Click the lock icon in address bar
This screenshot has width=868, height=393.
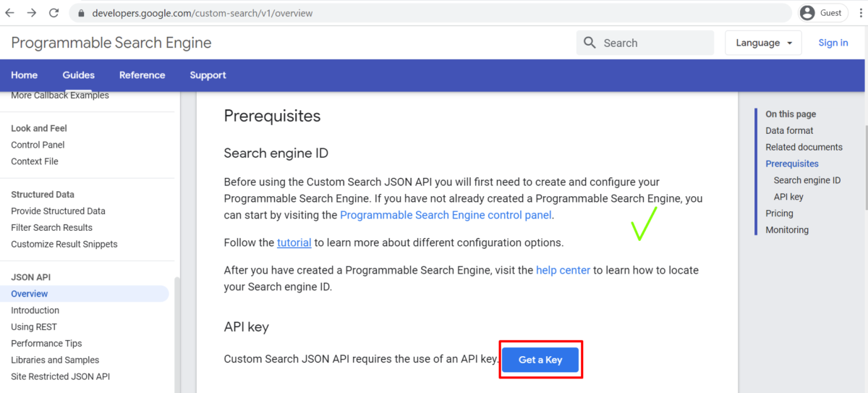80,13
